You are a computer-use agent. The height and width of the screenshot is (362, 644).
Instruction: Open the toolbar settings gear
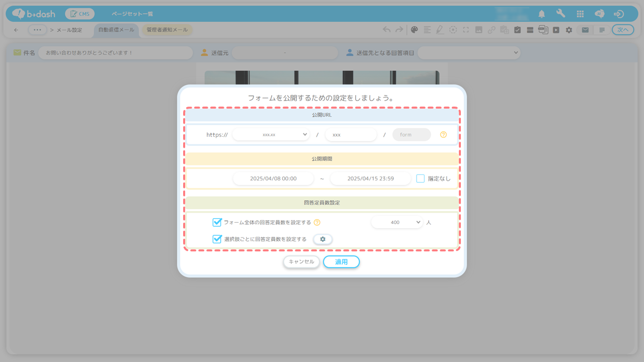coord(569,30)
